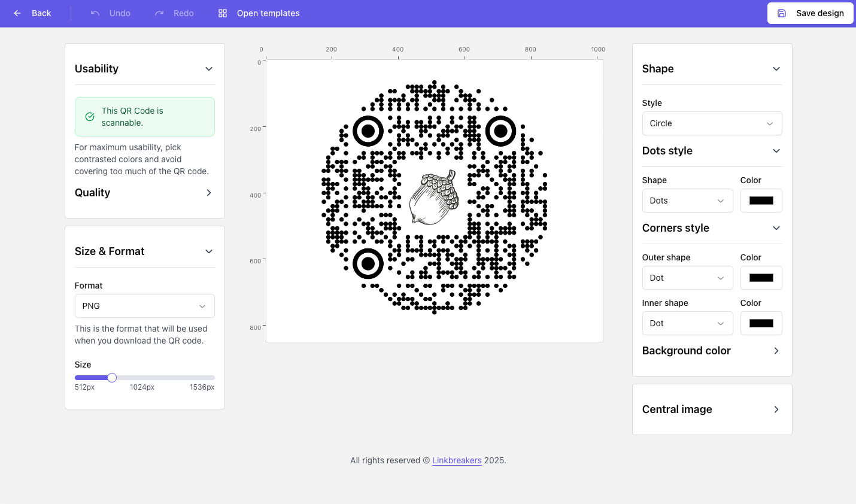856x504 pixels.
Task: Visit the Linkbreakers footer link
Action: pyautogui.click(x=457, y=460)
